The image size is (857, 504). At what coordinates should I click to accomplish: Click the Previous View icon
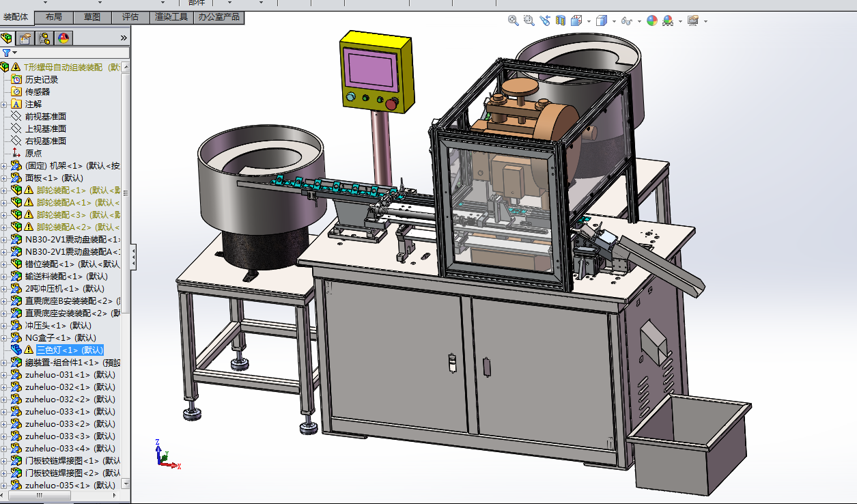coord(545,20)
